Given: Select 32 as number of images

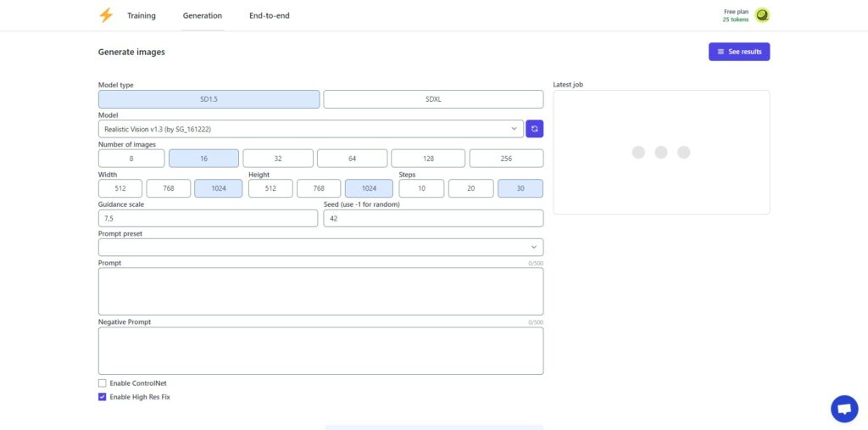Looking at the screenshot, I should (278, 159).
